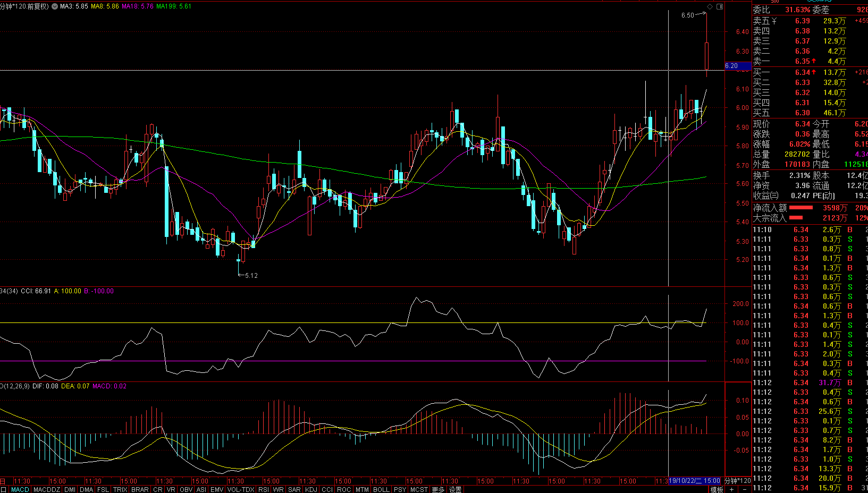Select the RSI indicator tab
Image resolution: width=868 pixels, height=493 pixels.
point(264,489)
